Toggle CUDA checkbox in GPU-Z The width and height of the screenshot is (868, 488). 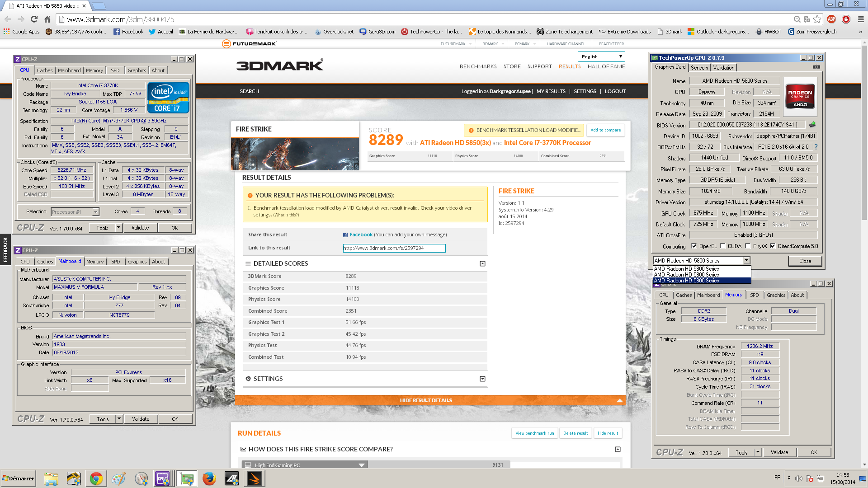(722, 246)
